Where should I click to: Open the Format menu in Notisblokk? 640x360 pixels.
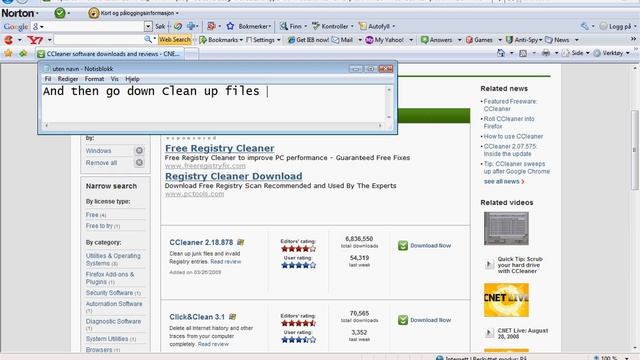point(94,79)
